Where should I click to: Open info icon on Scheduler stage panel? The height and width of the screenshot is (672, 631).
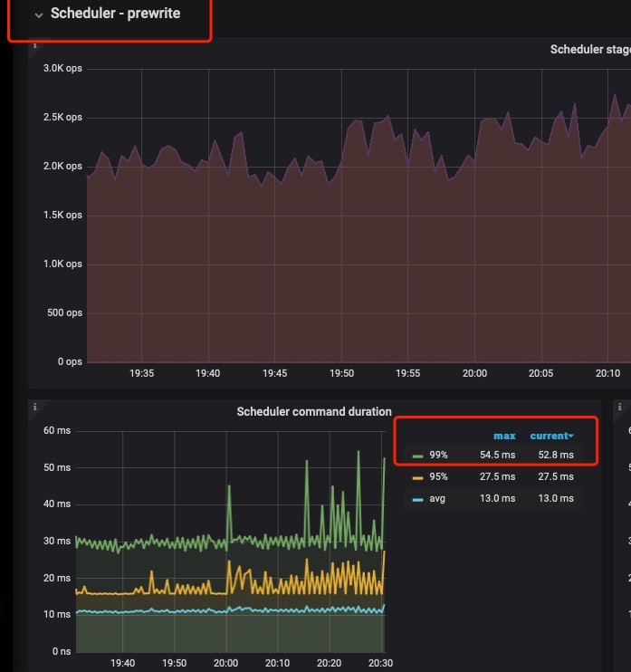pos(34,44)
